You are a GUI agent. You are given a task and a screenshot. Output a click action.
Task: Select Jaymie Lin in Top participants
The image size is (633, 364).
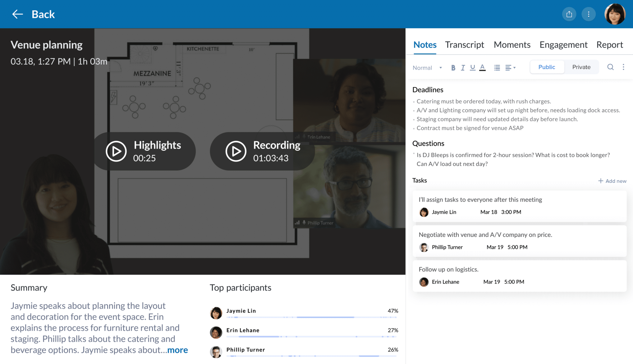pyautogui.click(x=304, y=313)
